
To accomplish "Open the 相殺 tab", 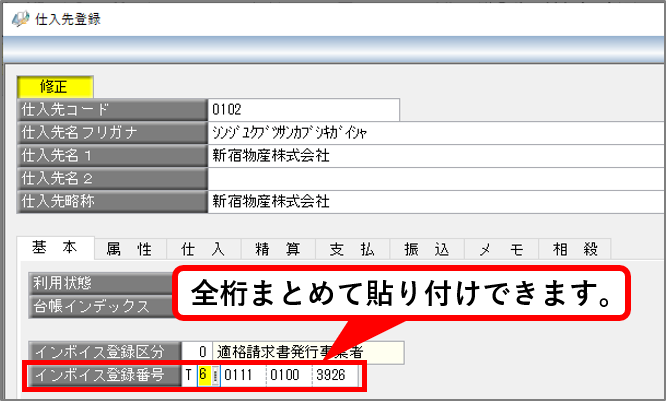I will coord(575,249).
